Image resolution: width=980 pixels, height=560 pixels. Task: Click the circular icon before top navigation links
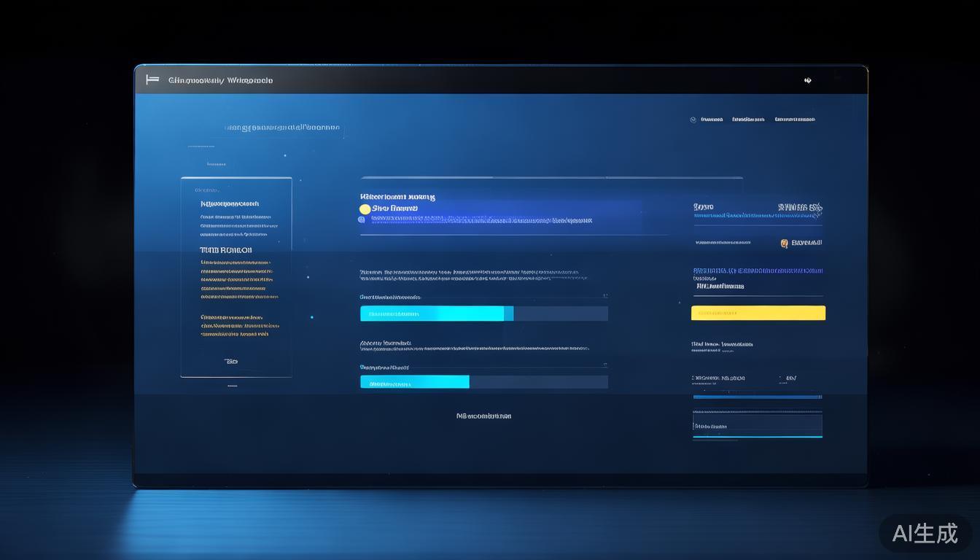[693, 120]
